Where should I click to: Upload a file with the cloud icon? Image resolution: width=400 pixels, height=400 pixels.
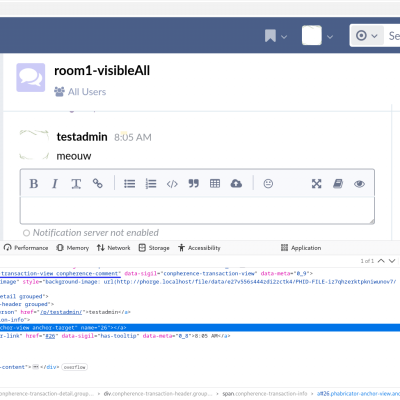coord(236,184)
